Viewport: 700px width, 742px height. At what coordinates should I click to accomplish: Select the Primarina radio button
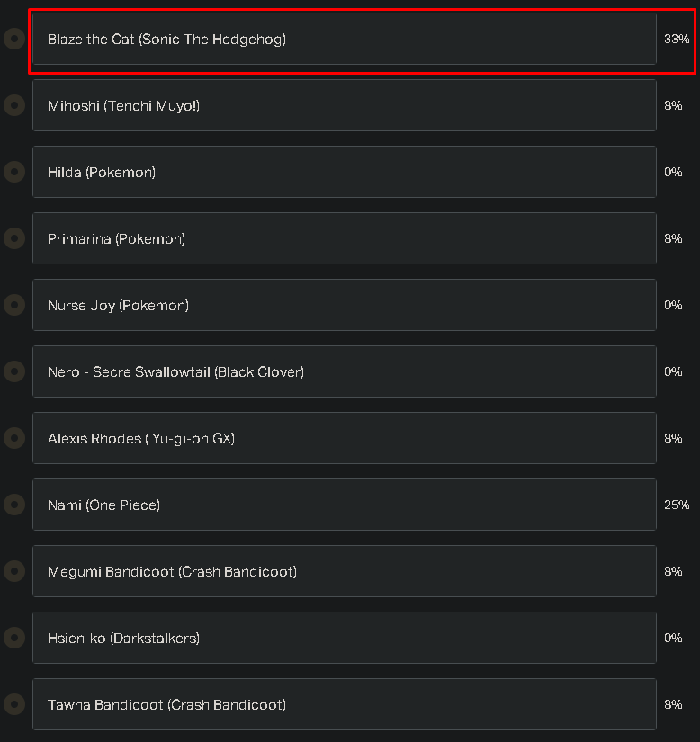coord(13,238)
